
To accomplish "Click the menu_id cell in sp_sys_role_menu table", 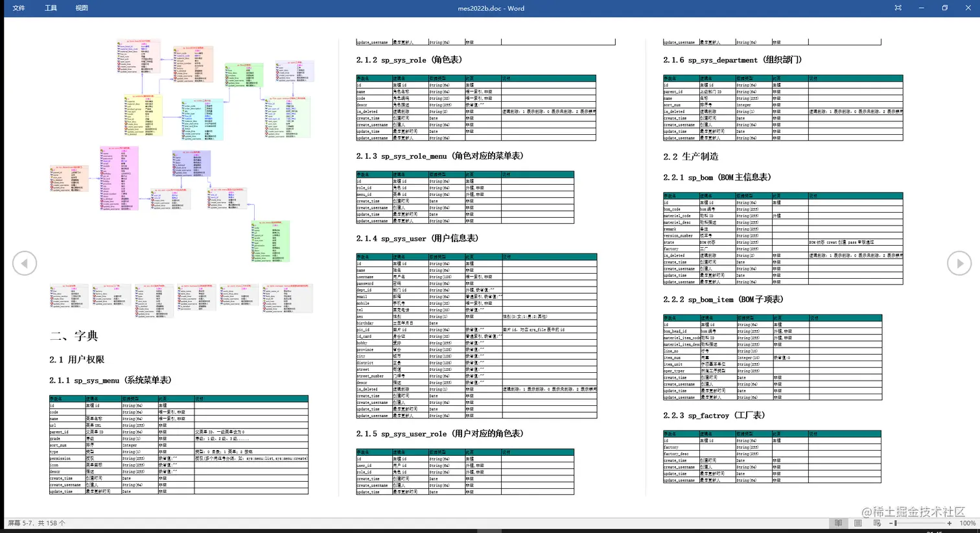I will (x=374, y=195).
